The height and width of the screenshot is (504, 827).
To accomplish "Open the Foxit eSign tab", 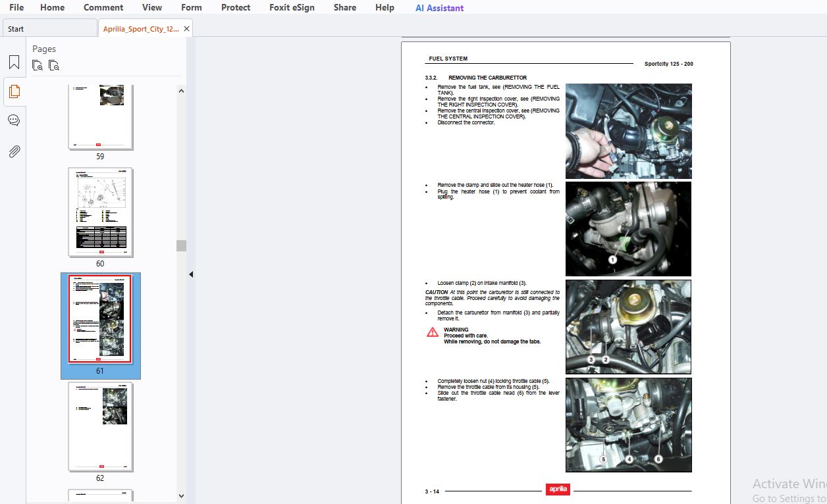I will click(292, 7).
